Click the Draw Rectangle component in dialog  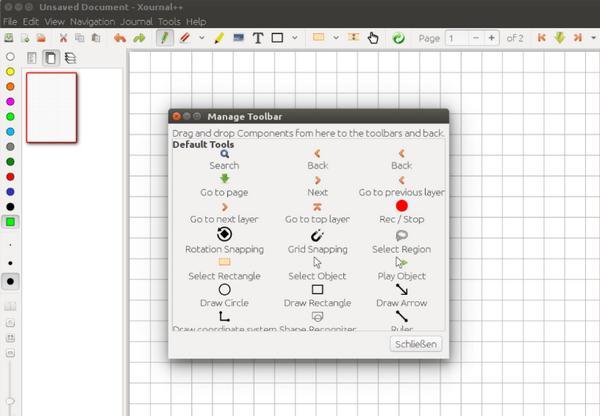(x=317, y=295)
